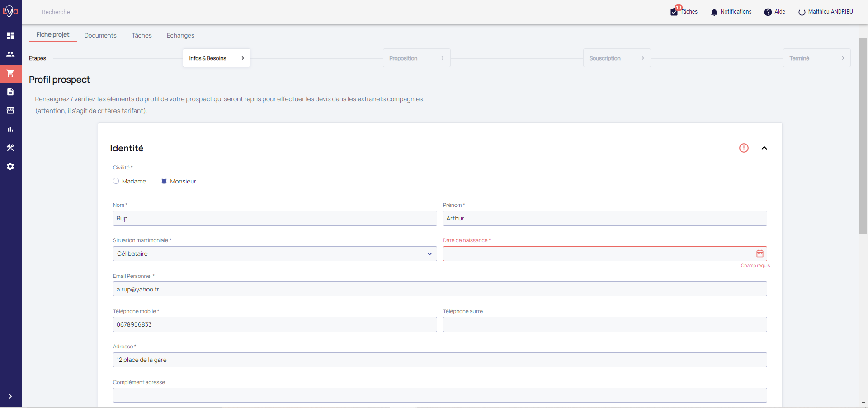Collapse the Identité section chevron
The width and height of the screenshot is (868, 408).
(764, 148)
